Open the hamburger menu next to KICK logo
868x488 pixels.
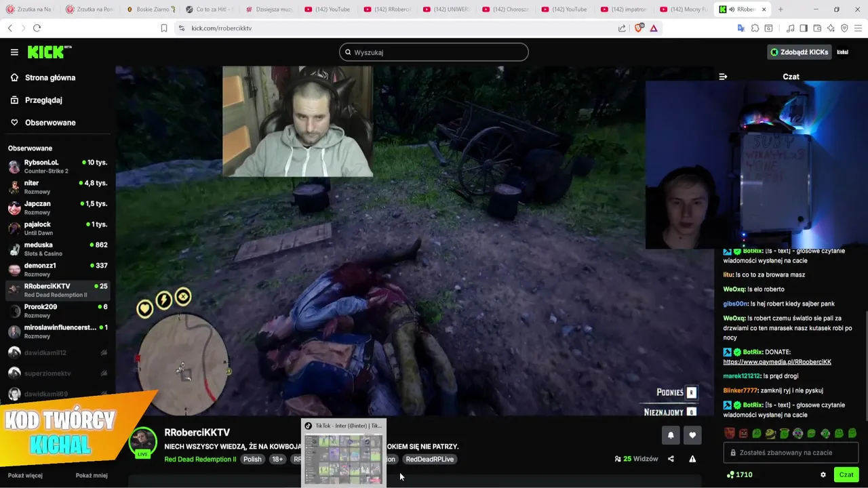pyautogui.click(x=14, y=52)
